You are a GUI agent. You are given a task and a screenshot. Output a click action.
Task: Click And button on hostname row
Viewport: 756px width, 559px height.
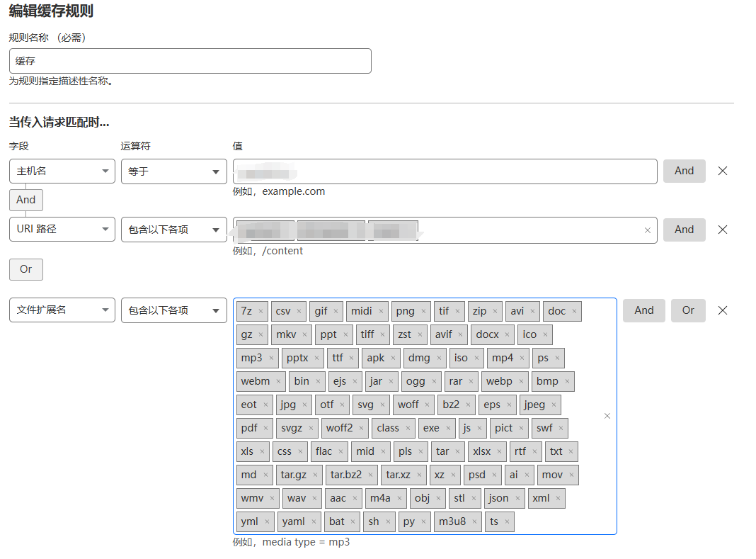click(x=685, y=171)
